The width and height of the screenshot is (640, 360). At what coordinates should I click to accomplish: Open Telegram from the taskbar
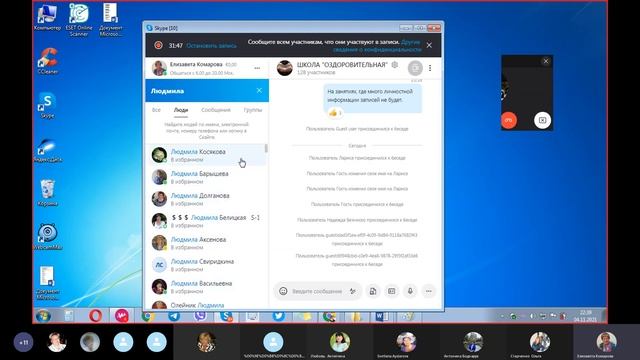point(174,316)
